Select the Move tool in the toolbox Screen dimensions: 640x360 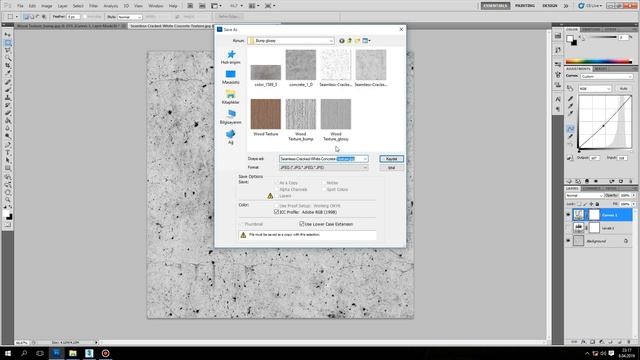tap(8, 35)
